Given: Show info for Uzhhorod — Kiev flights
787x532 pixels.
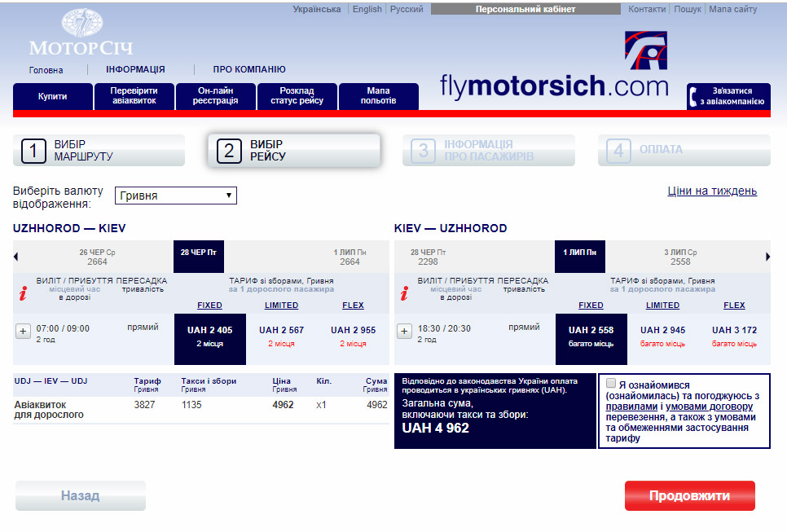Looking at the screenshot, I should click(23, 293).
